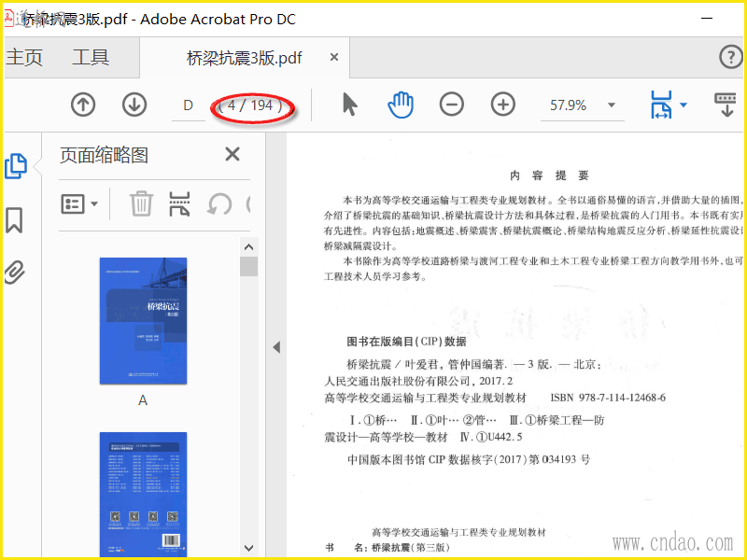The height and width of the screenshot is (560, 747).
Task: Zoom in with the plus button
Action: (503, 105)
